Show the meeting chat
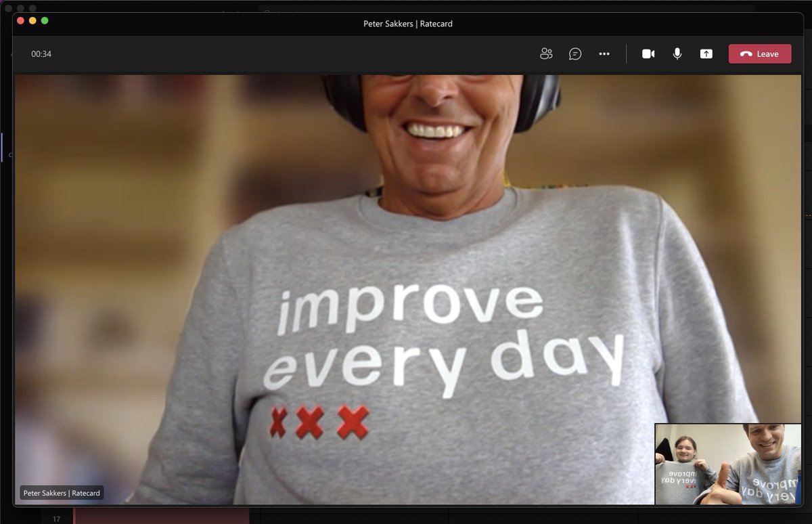This screenshot has width=812, height=524. tap(575, 54)
